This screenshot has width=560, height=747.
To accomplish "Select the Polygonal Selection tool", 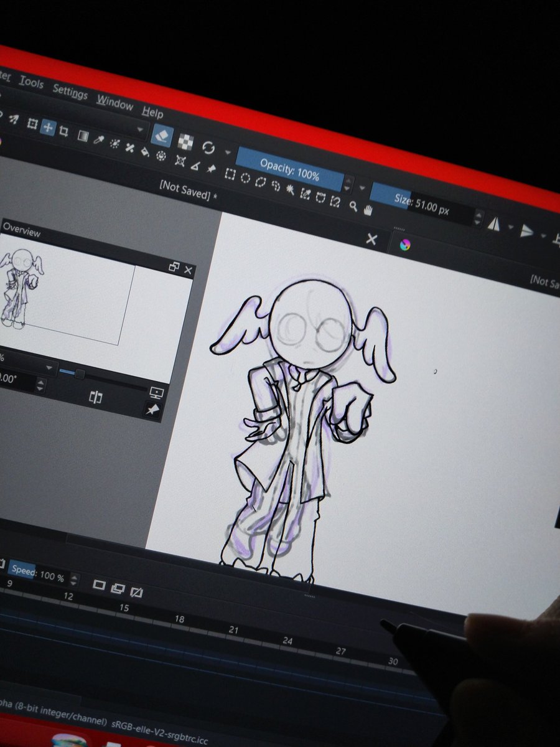I will click(261, 182).
